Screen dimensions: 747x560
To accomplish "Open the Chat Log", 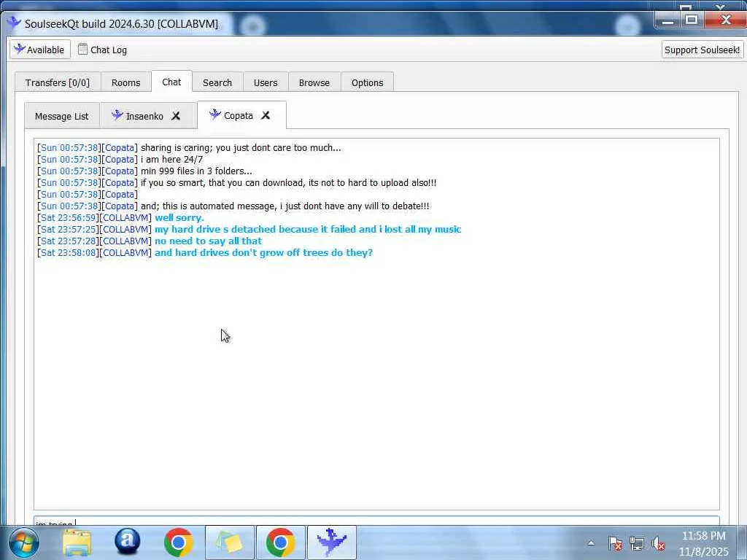I will coord(102,50).
